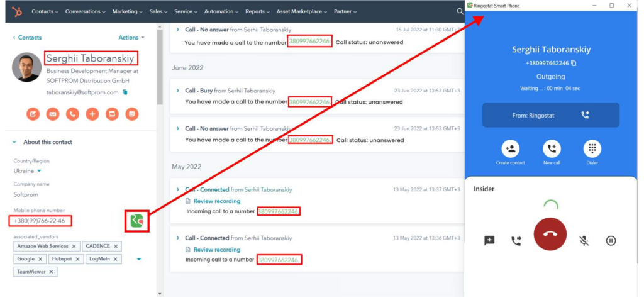This screenshot has height=305, width=644.
Task: Remove TeamViewer vendor tag
Action: [51, 272]
